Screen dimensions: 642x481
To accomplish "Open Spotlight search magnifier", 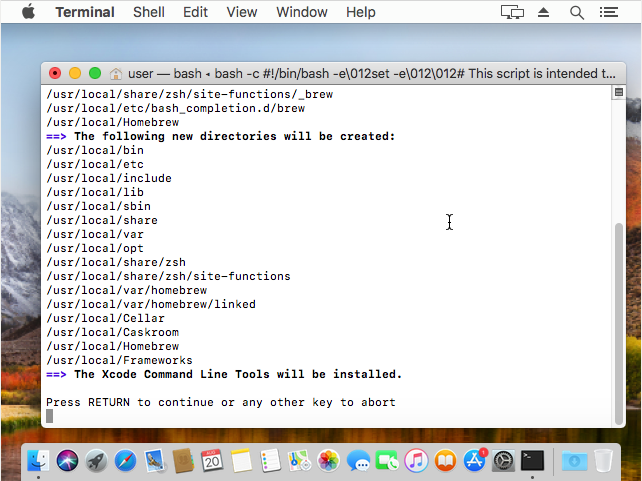I will (576, 13).
